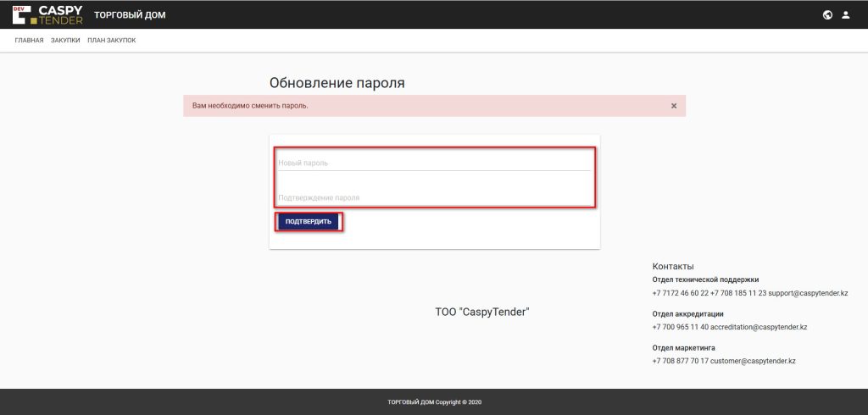Screen dimensions: 868x415
Task: Focus the Новый пароль field
Action: point(434,163)
